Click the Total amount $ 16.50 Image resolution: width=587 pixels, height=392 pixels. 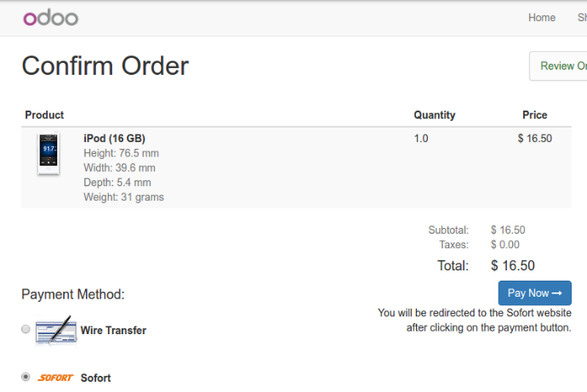pyautogui.click(x=512, y=265)
